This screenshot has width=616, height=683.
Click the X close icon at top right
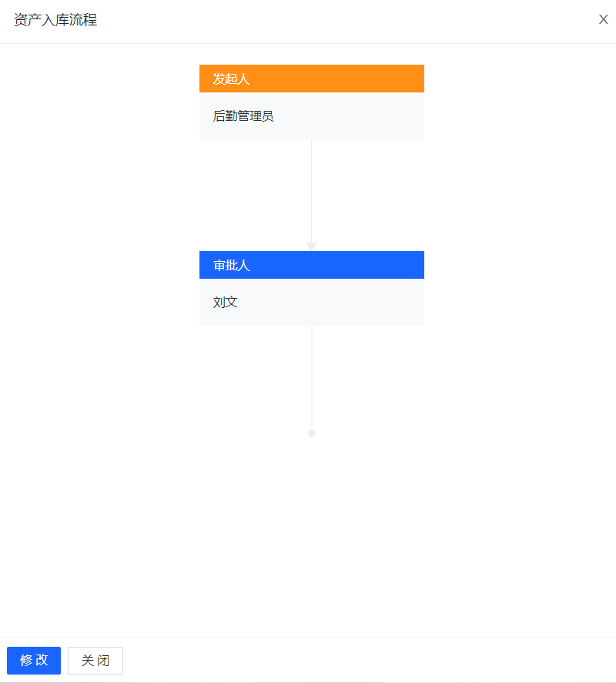click(604, 19)
